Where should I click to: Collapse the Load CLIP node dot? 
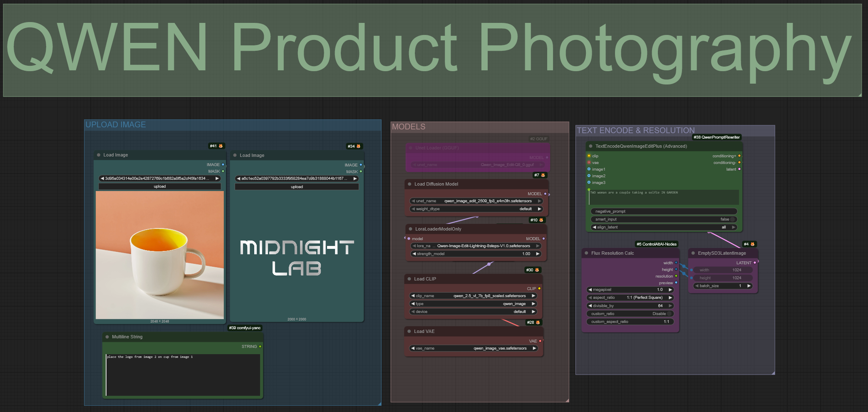pos(409,279)
